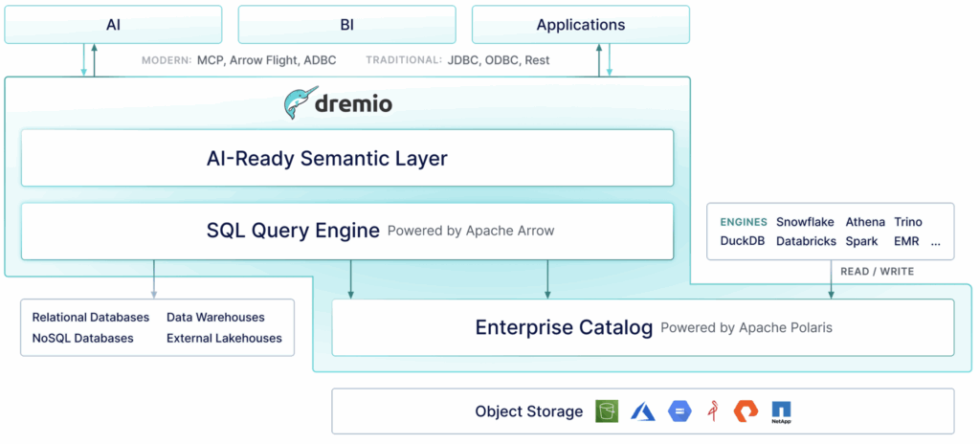Select the orange Pure Storage icon
The image size is (980, 444).
point(746,411)
